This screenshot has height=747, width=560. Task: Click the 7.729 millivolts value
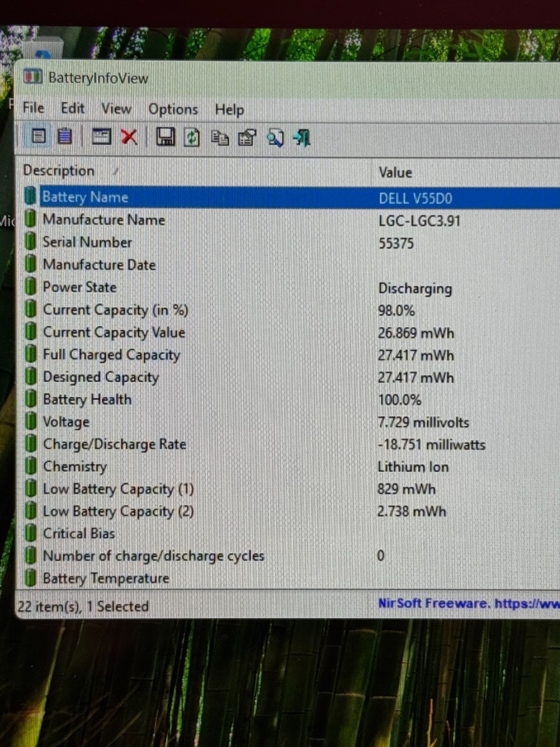423,423
